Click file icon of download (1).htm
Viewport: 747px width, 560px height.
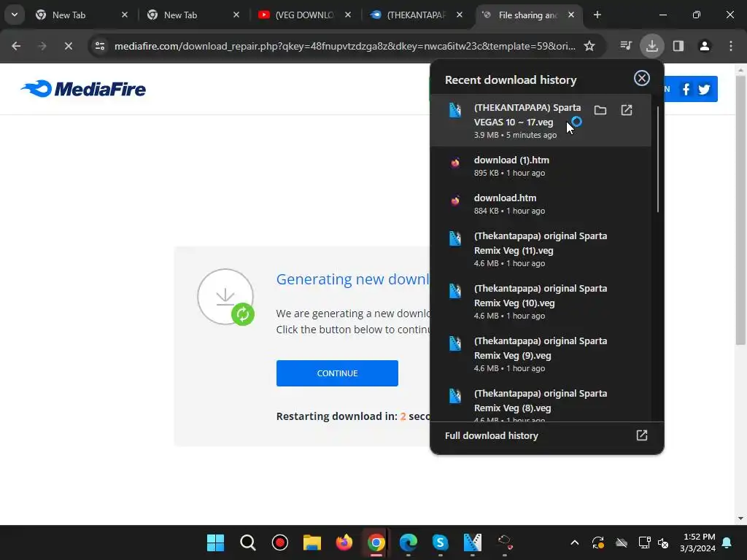coord(455,163)
